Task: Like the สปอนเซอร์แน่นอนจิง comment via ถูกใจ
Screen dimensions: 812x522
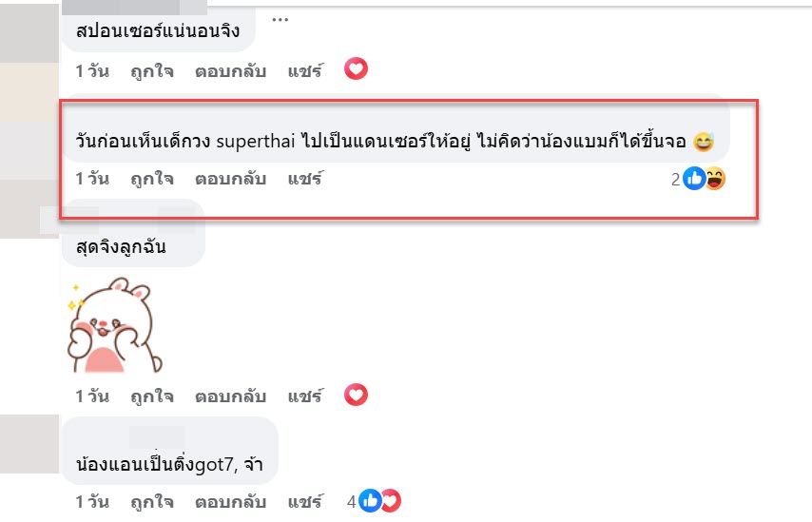Action: point(152,70)
